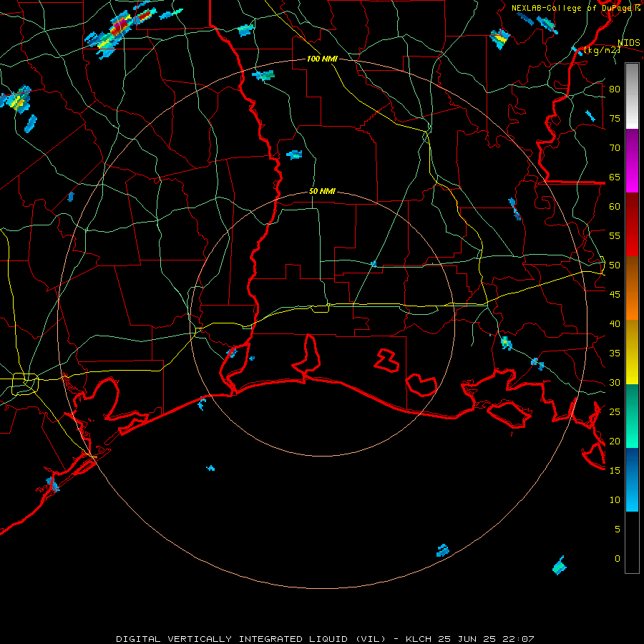This screenshot has width=644, height=644.
Task: Click the 100 NMI range ring label
Action: pos(322,59)
